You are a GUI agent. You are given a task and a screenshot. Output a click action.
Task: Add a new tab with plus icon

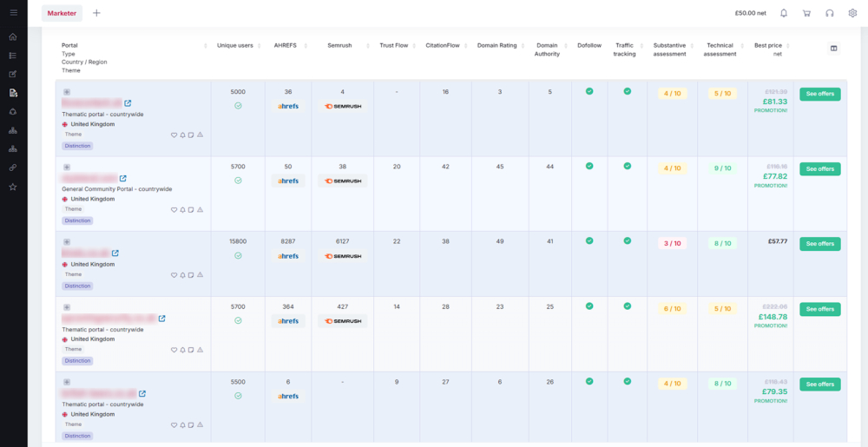[97, 13]
